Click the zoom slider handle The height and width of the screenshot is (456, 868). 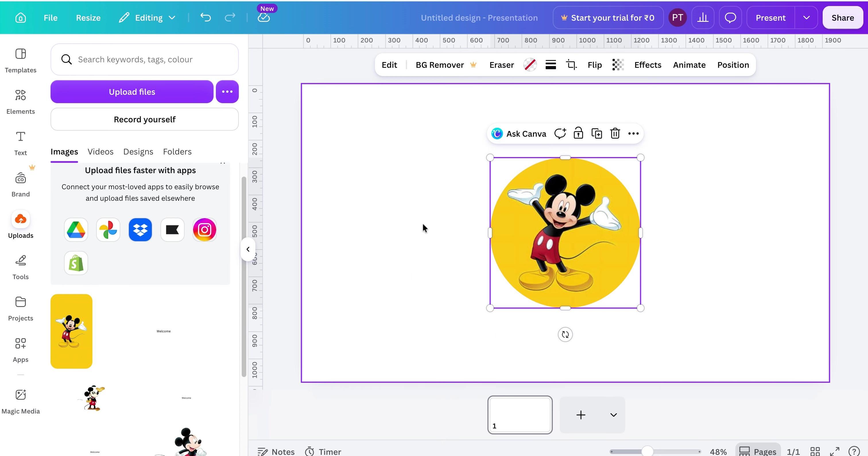647,451
